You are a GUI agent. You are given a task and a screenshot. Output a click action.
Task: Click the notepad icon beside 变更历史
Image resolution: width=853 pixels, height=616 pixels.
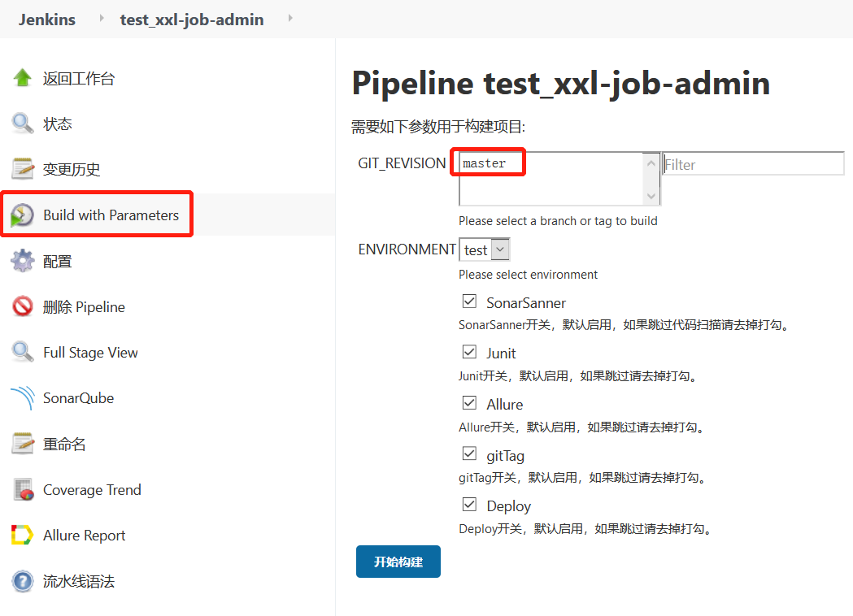click(x=22, y=169)
